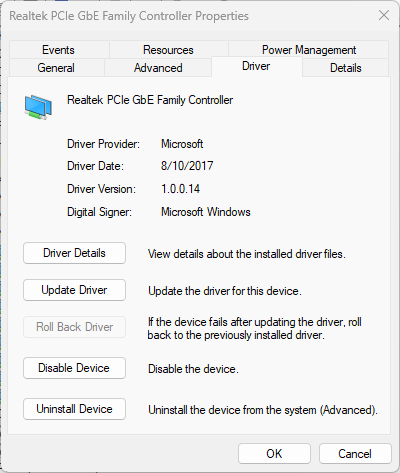400x473 pixels.
Task: Confirm the dialog with OK
Action: [x=274, y=454]
